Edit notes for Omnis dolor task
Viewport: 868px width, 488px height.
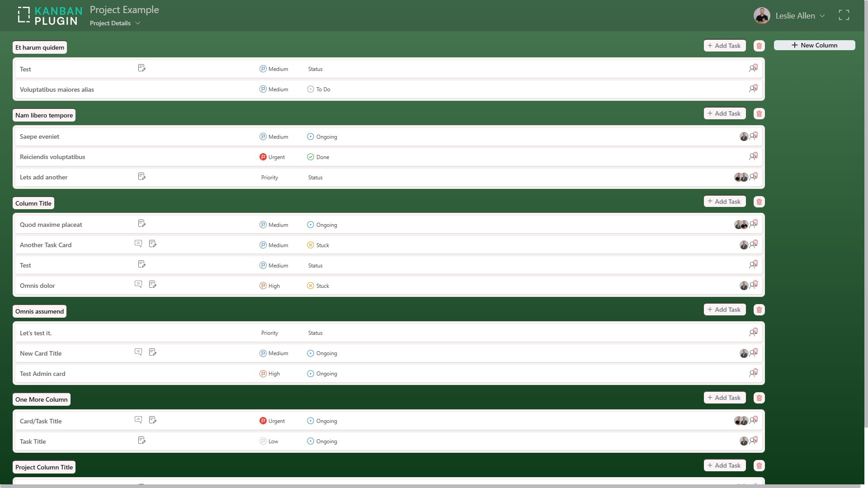pyautogui.click(x=152, y=284)
